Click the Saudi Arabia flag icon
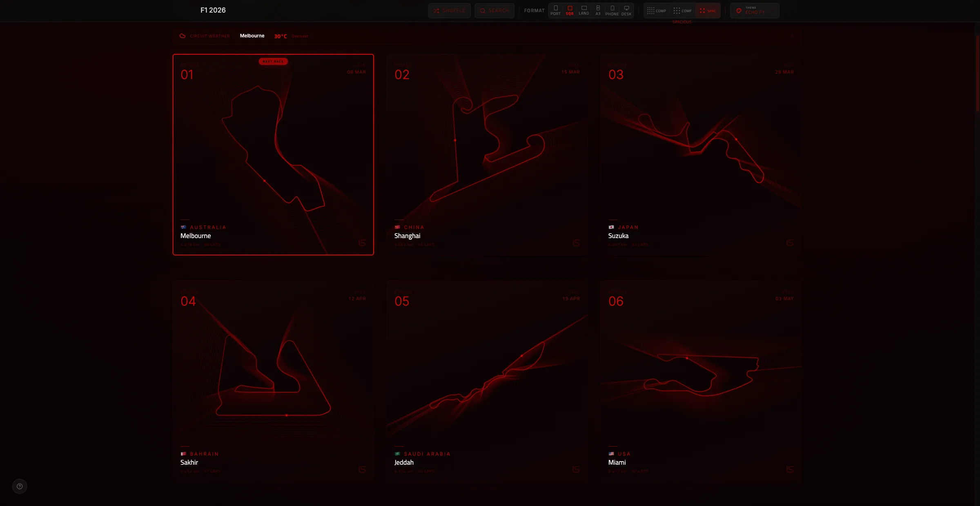The width and height of the screenshot is (980, 506). 397,454
